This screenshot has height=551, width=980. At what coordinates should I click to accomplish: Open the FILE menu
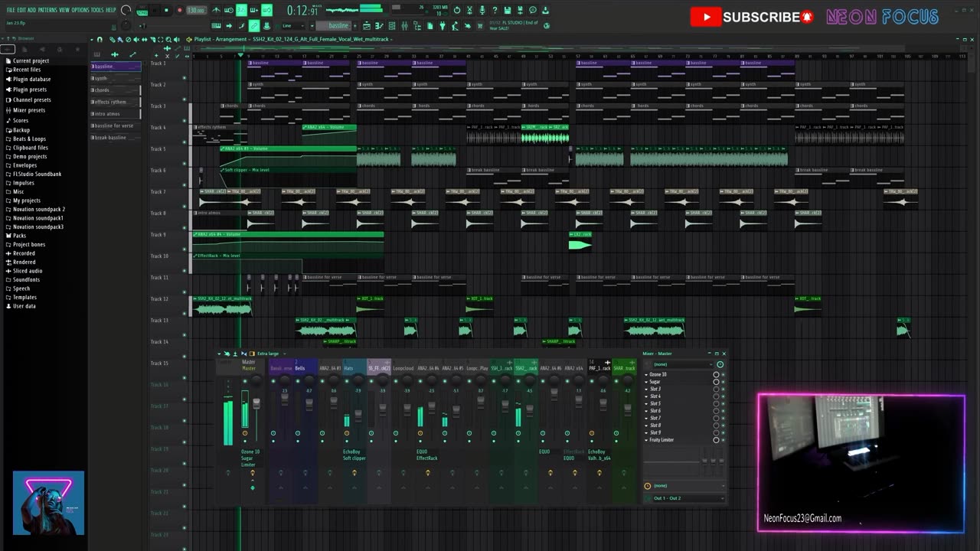click(x=11, y=10)
